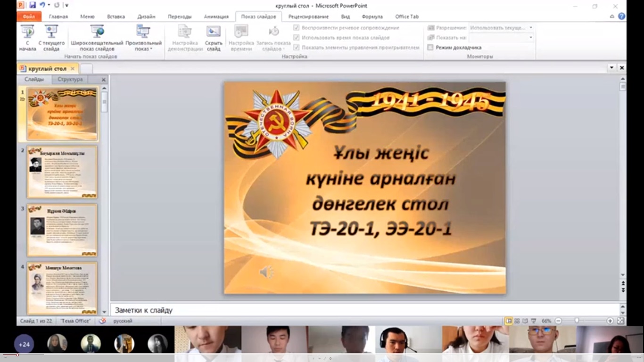
Task: Click the zoom out minus button
Action: [558, 321]
